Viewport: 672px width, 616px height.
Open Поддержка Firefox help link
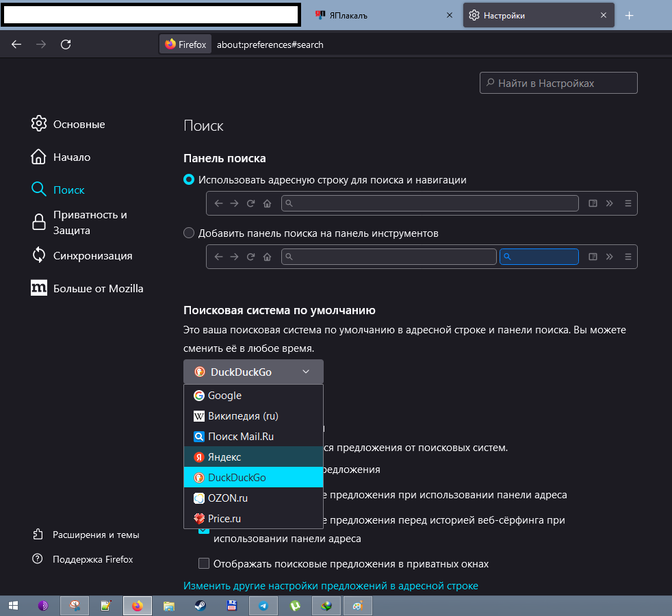pos(92,559)
